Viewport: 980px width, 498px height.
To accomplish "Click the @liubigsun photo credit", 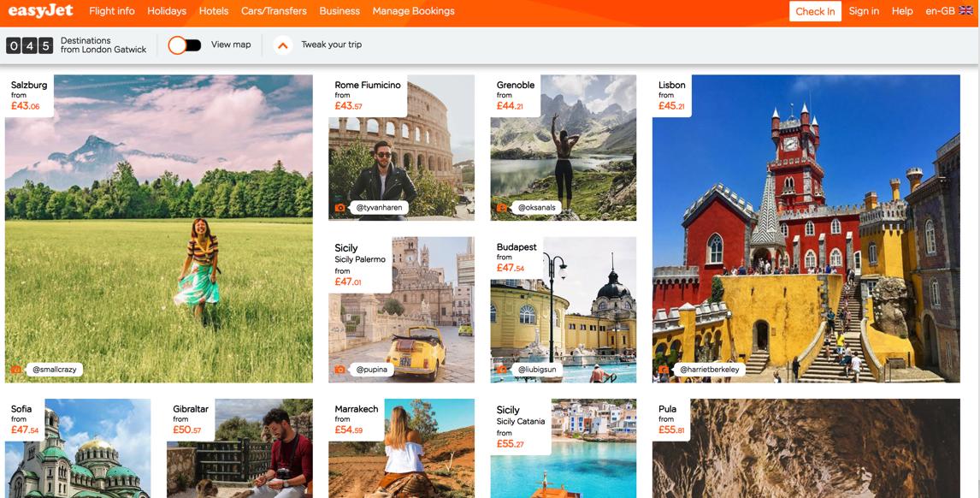I will (538, 370).
